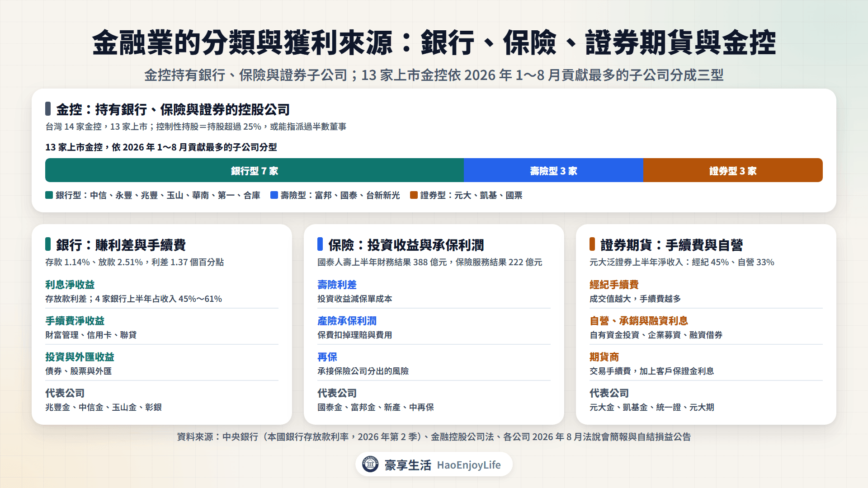868x488 pixels.
Task: Click the text 保費扣掉理賠與費用
Action: pos(355,335)
